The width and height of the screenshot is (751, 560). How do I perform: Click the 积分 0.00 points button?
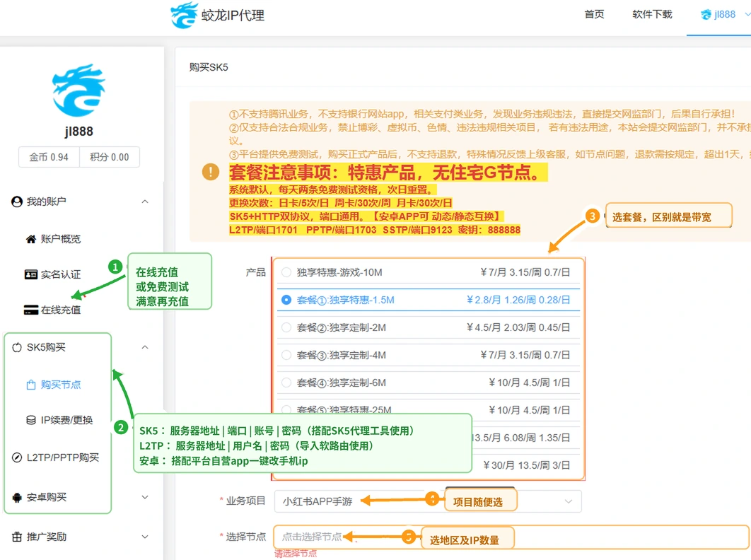click(x=110, y=157)
